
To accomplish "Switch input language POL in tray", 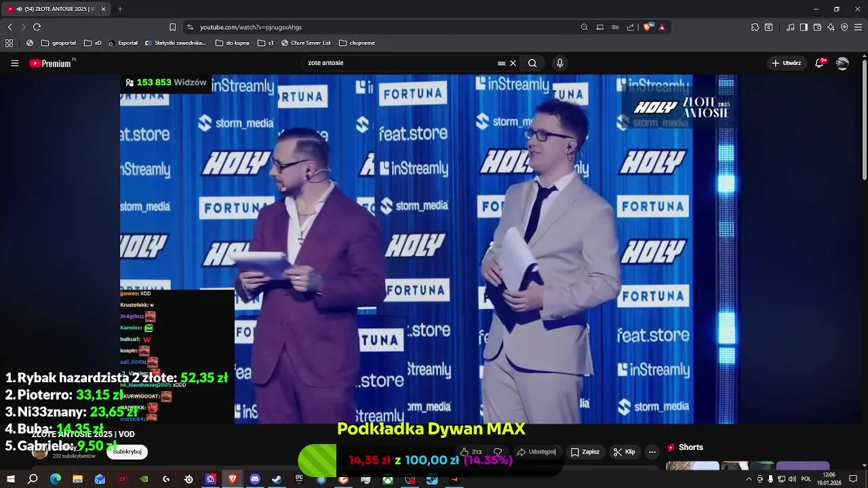I will (x=807, y=479).
